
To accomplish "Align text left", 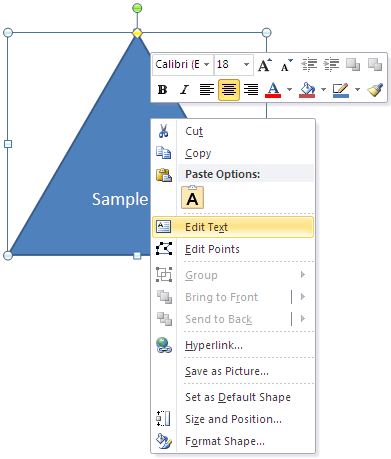I will point(207,89).
